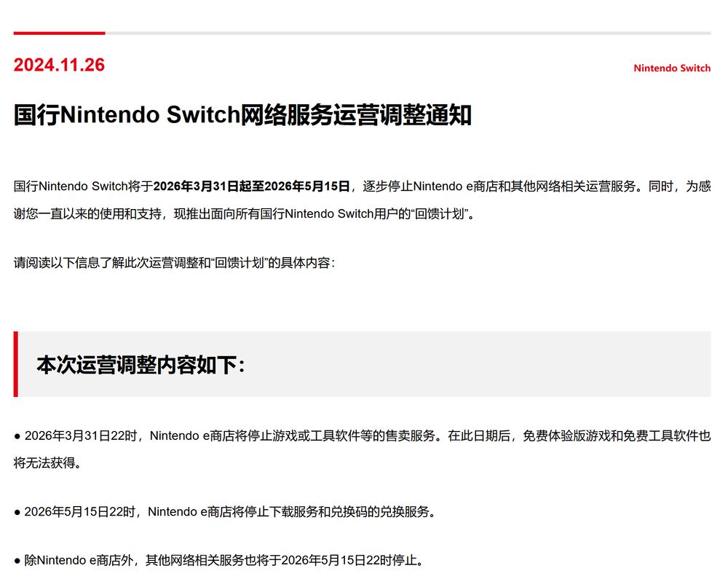The width and height of the screenshot is (728, 579).
Task: Click the sentence beginning 请阅读以下信息了解此次运营调整
Action: [x=174, y=263]
